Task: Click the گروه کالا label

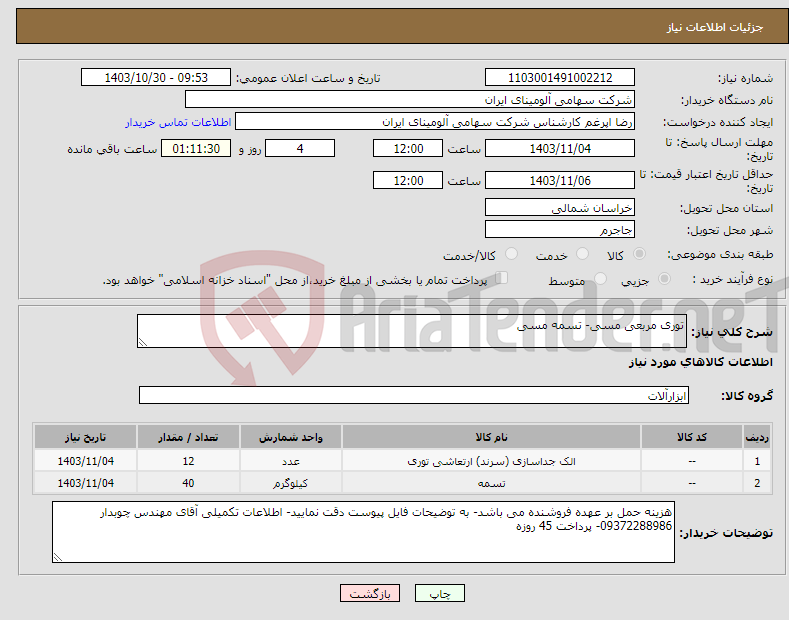Action: pos(747,396)
